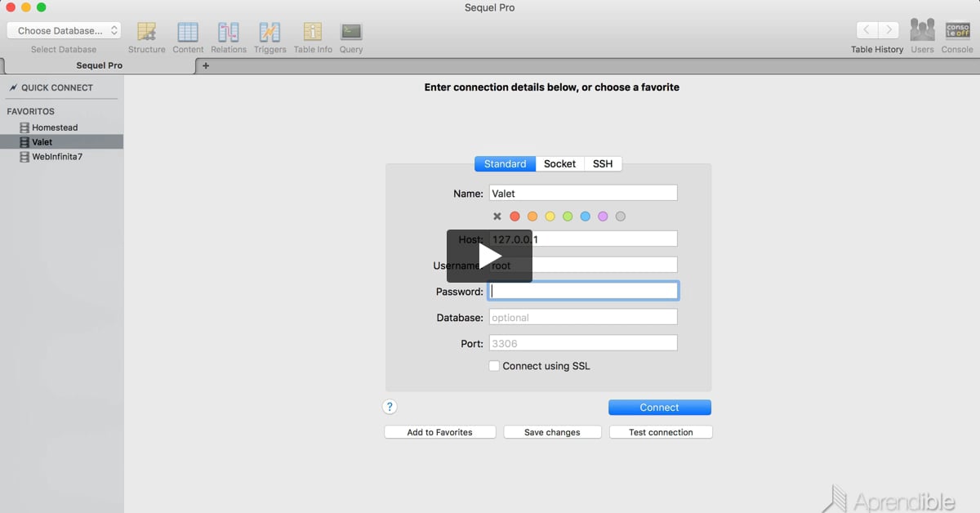Pick the orange color label
This screenshot has height=513, width=980.
click(x=532, y=216)
